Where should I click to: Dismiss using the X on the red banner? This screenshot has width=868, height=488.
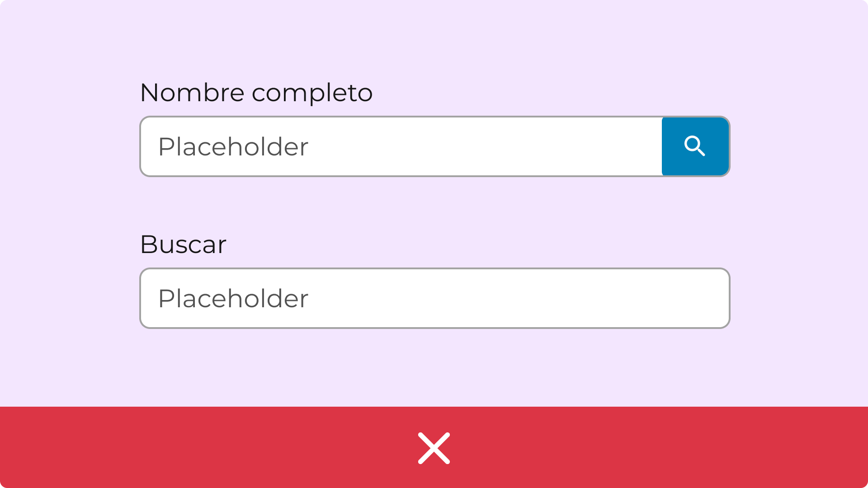click(434, 448)
